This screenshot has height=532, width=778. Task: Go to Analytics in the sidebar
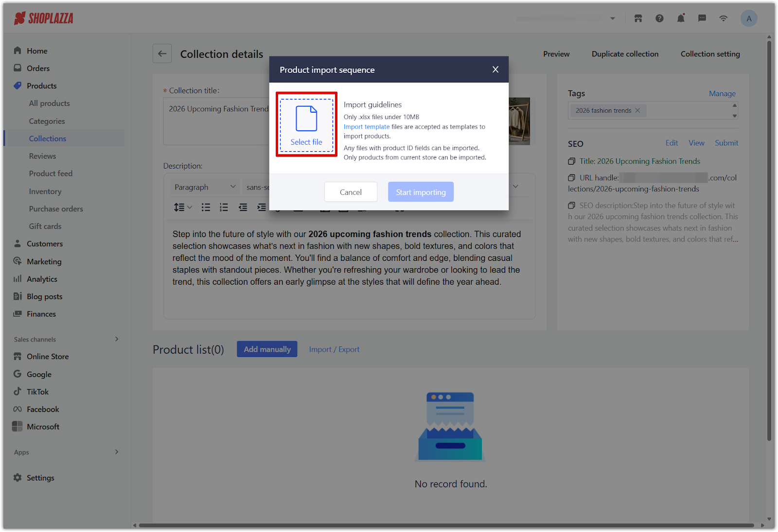42,279
